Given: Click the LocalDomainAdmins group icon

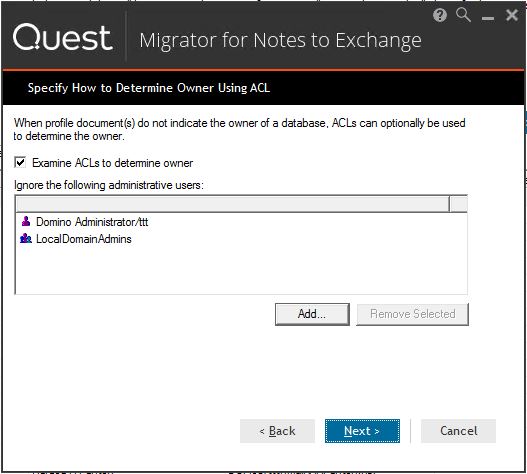Looking at the screenshot, I should pyautogui.click(x=26, y=239).
